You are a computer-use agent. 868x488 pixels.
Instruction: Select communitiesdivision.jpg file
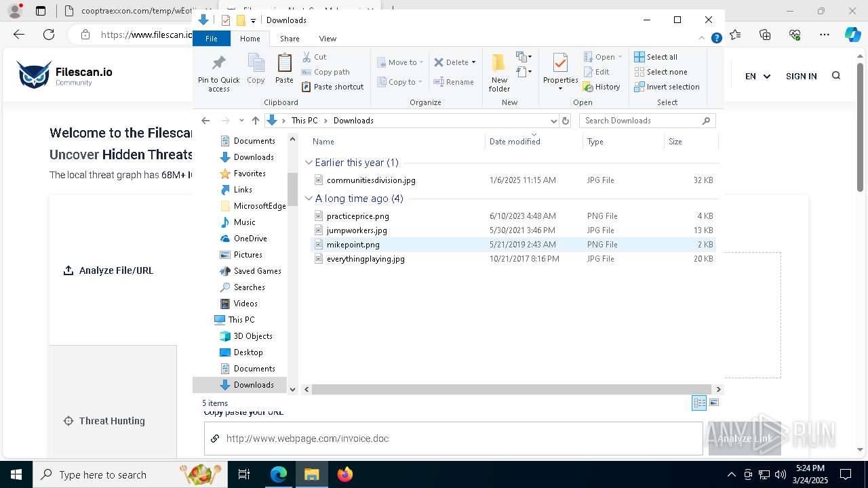[371, 180]
